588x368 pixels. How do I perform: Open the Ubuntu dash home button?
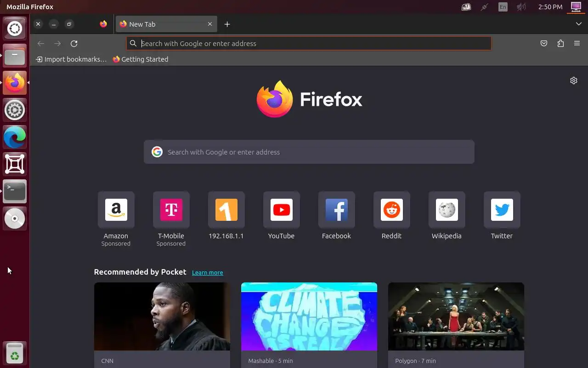pos(15,29)
